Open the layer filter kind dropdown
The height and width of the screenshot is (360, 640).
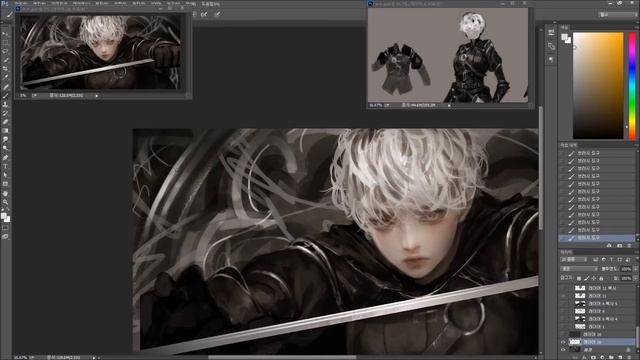[x=573, y=260]
